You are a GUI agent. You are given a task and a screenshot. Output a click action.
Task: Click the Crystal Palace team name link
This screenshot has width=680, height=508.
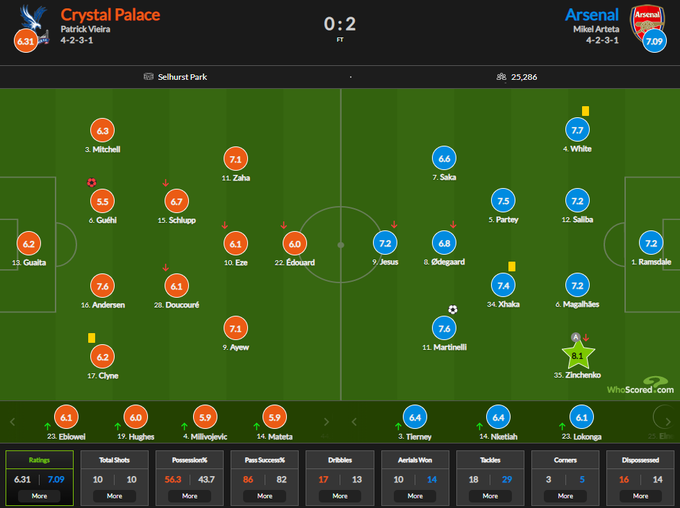110,14
